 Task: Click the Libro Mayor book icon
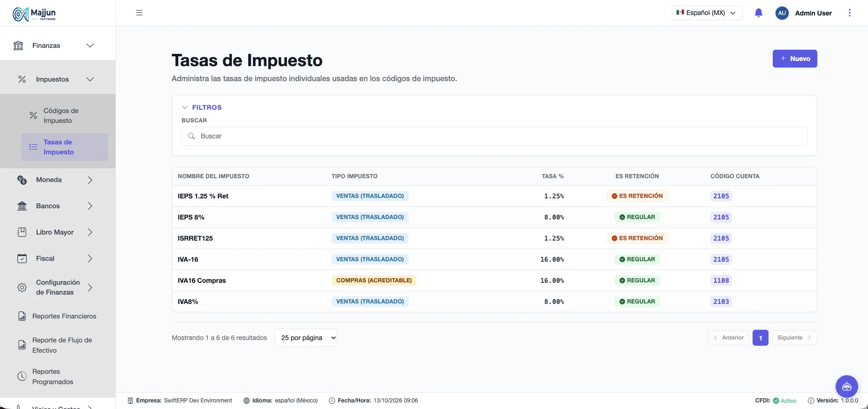pos(22,232)
